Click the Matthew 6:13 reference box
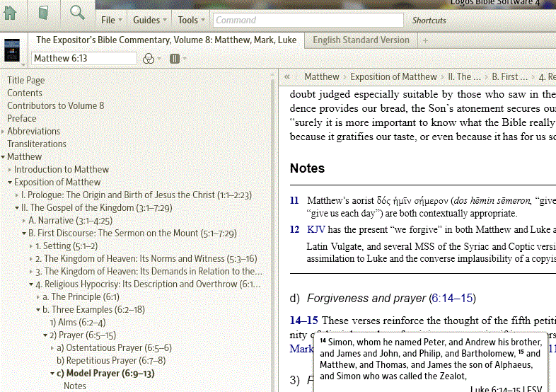556x392 pixels. point(84,58)
